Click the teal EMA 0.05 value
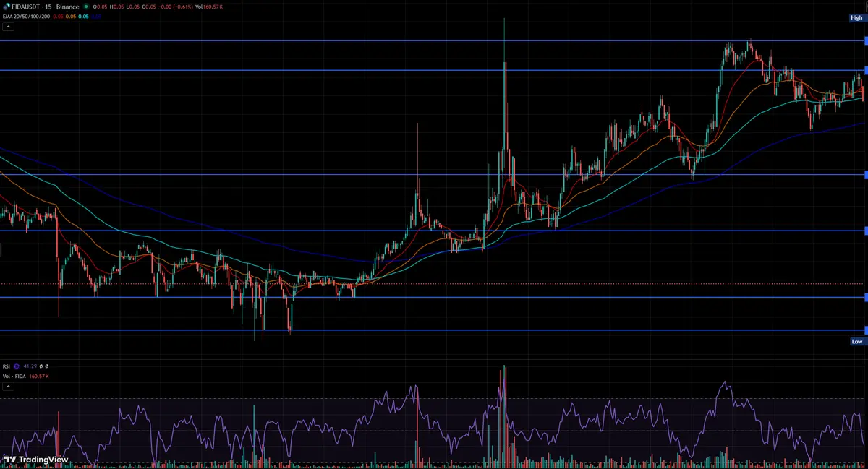The width and height of the screenshot is (868, 469). tap(83, 17)
